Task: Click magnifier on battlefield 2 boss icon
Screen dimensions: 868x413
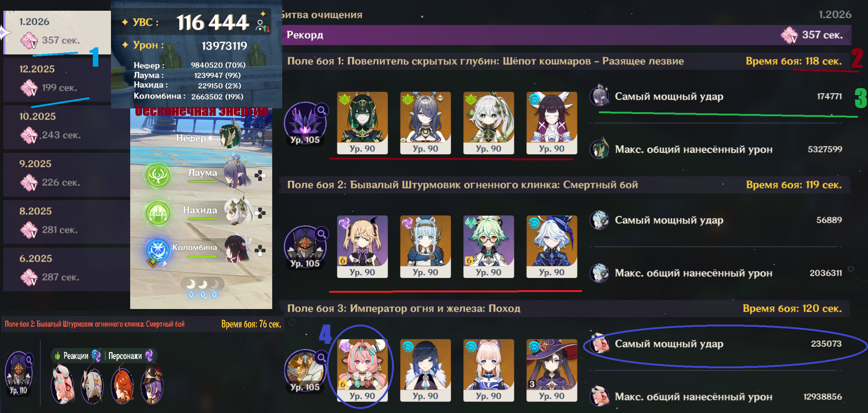Action: 322,234
